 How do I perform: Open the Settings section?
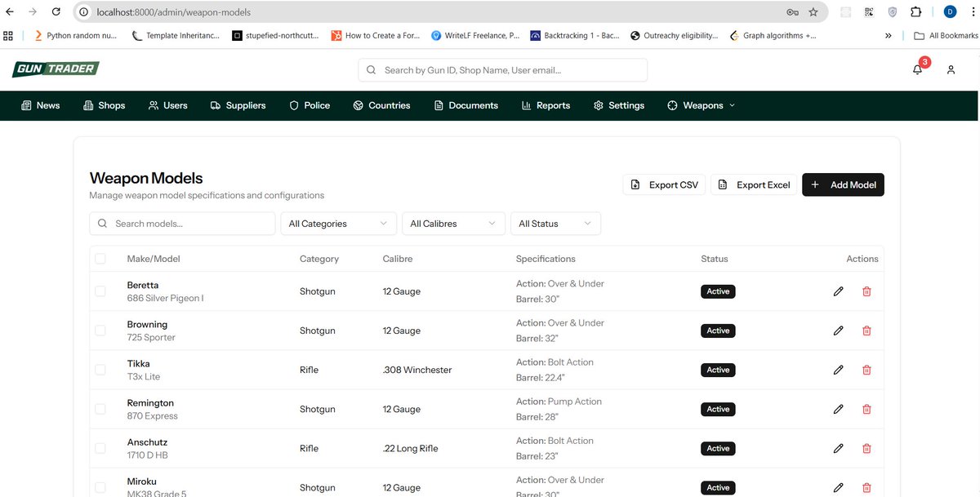[619, 105]
